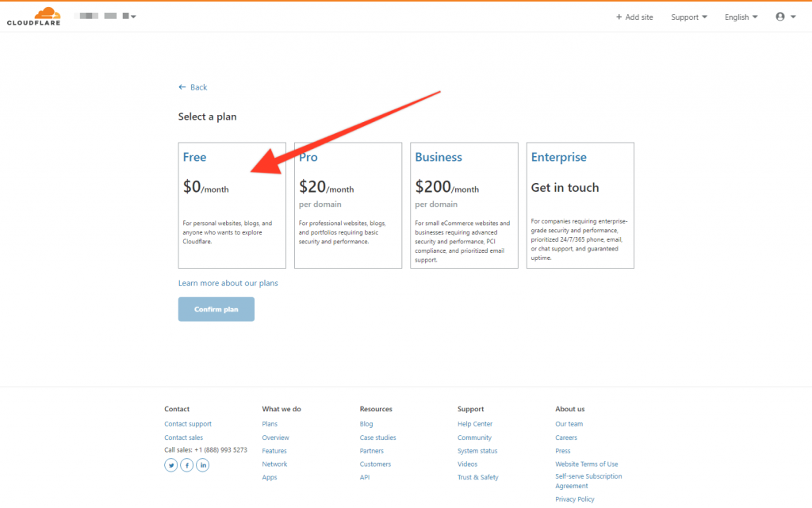Viewport: 812px width, 508px height.
Task: Open Privacy Policy footer link
Action: [x=574, y=499]
